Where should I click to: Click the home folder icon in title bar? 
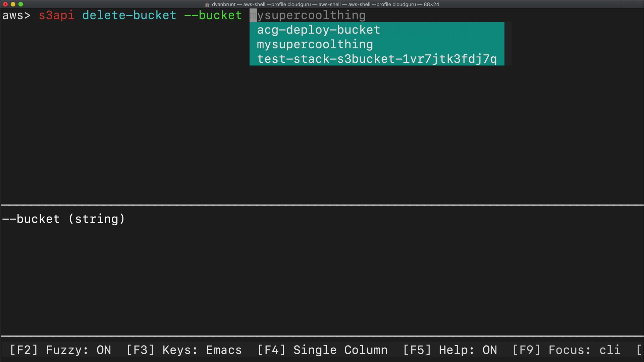click(207, 4)
